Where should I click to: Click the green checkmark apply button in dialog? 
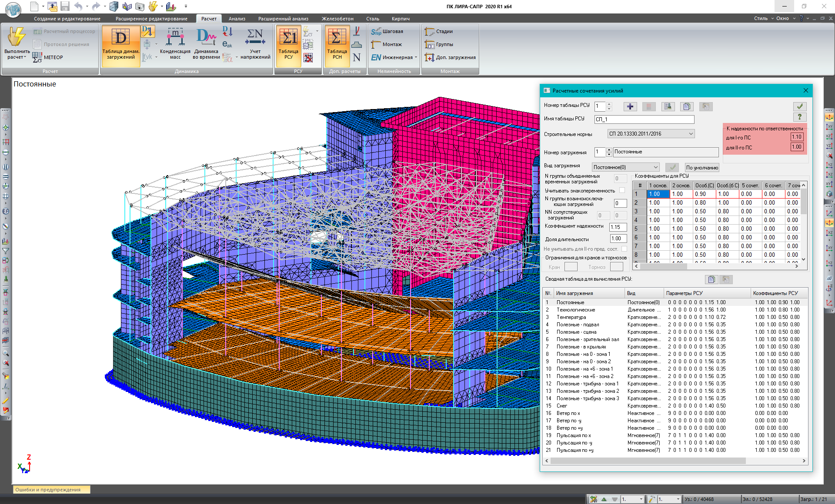[x=799, y=106]
